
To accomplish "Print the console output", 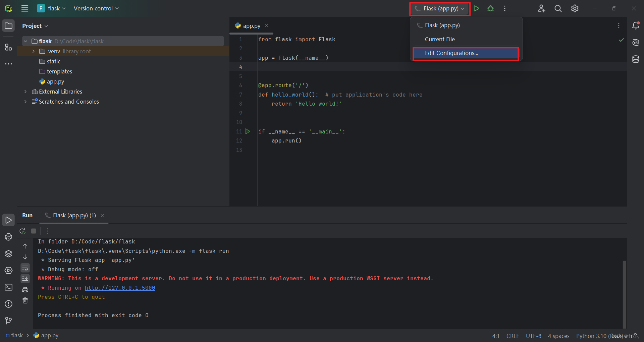I will coord(25,290).
